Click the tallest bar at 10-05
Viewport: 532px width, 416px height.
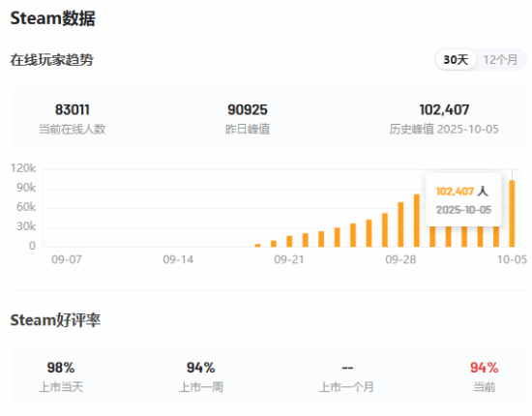[512, 214]
